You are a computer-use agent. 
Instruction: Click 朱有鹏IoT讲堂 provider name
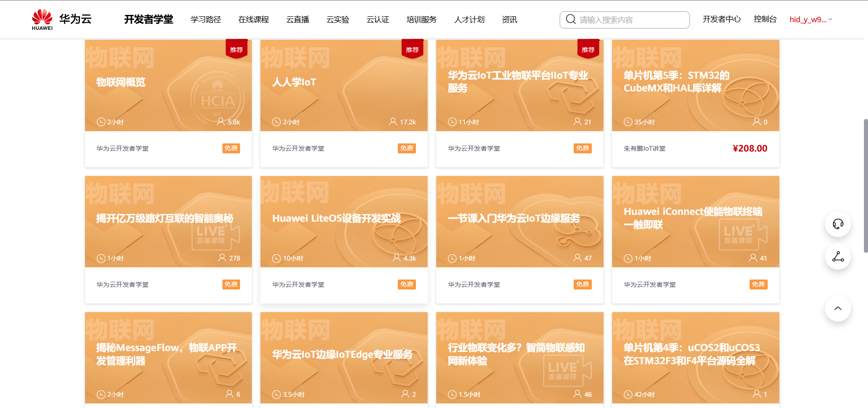tap(645, 148)
